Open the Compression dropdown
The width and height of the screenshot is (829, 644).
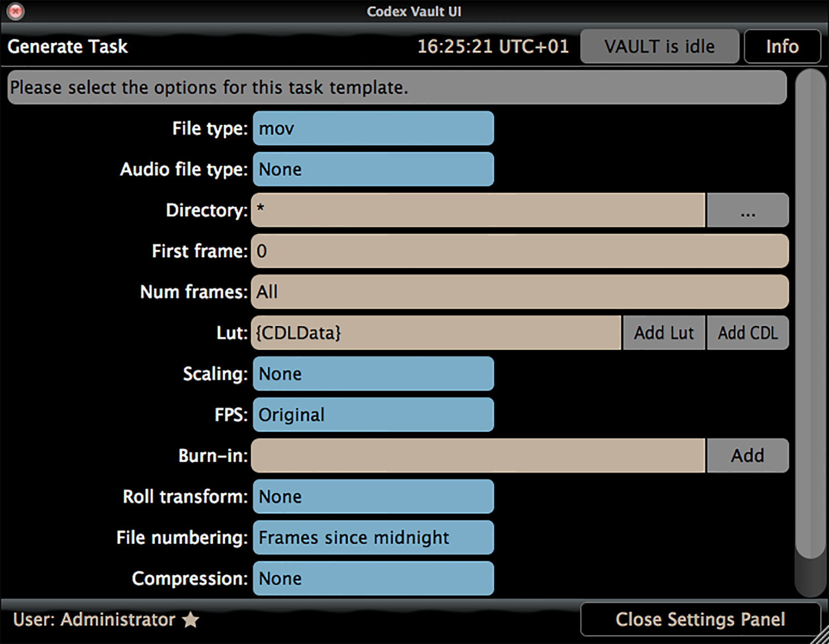pos(373,578)
